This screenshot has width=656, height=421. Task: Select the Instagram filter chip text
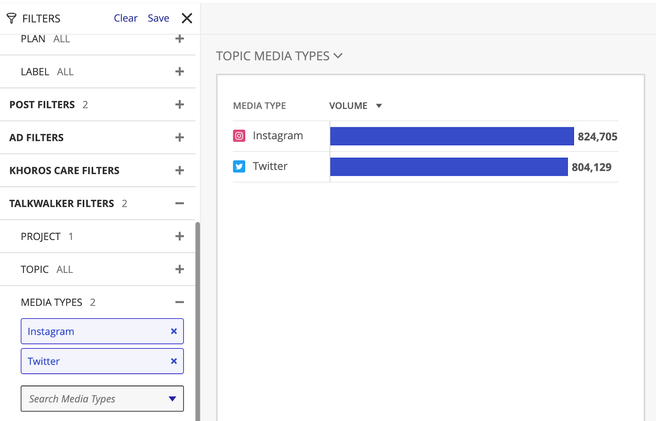pos(51,331)
